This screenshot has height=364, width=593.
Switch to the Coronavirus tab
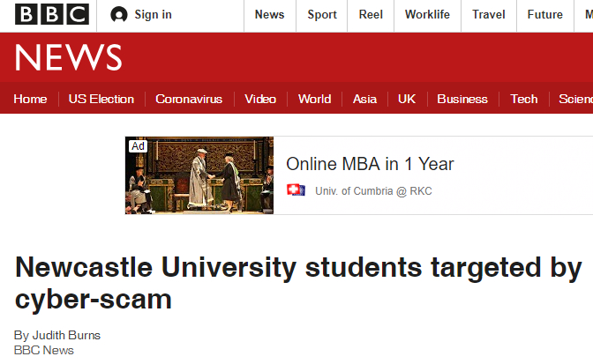pos(189,99)
